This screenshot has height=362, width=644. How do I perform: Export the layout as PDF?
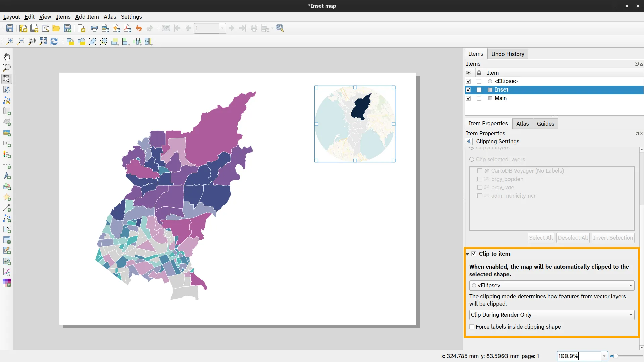[x=127, y=28]
